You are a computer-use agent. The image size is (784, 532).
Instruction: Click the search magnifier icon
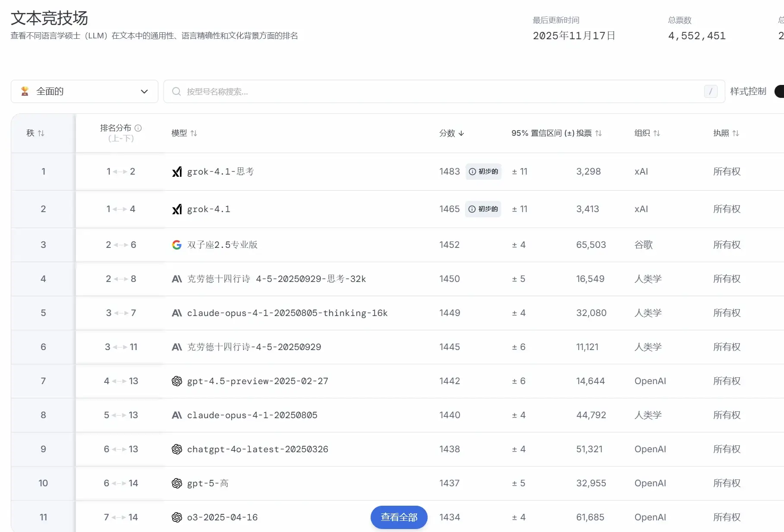[x=176, y=91]
